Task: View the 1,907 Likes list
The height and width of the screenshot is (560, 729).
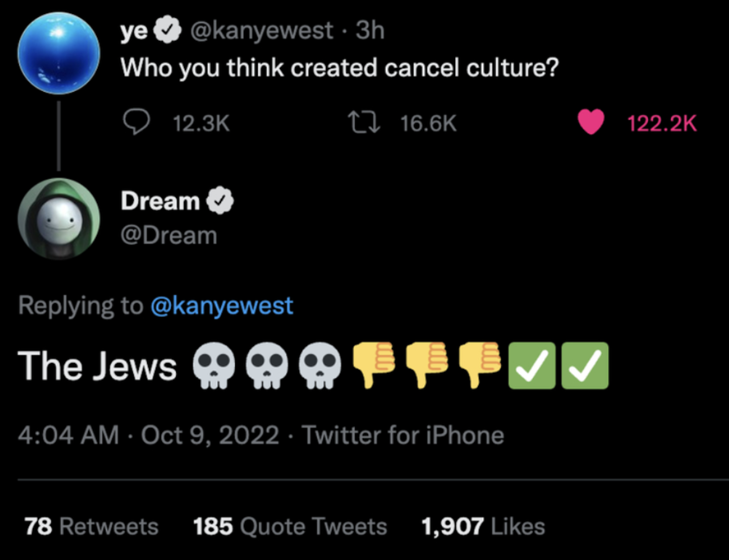Action: click(x=483, y=527)
